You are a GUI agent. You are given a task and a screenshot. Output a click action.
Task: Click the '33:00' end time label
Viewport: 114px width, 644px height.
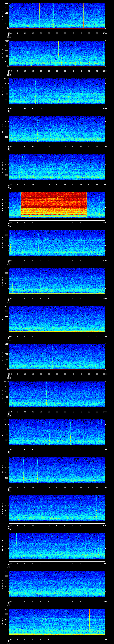coord(105,639)
